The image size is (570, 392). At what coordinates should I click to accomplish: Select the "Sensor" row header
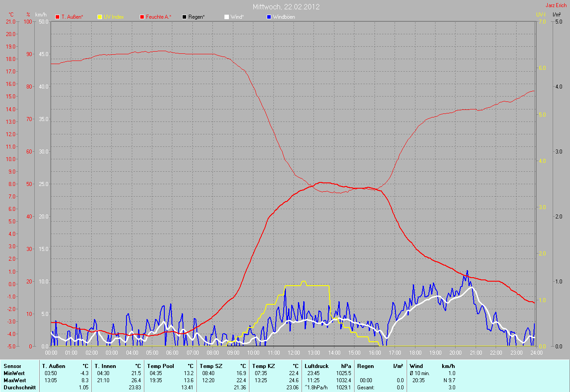12,366
